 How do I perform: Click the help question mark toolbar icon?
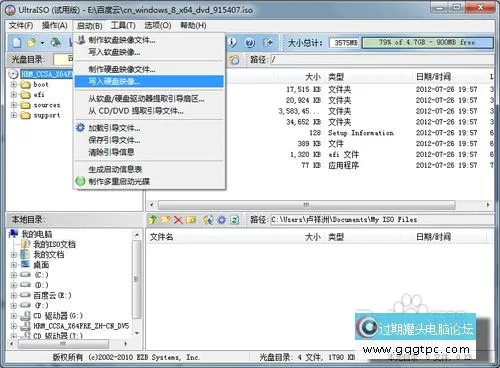(x=250, y=43)
